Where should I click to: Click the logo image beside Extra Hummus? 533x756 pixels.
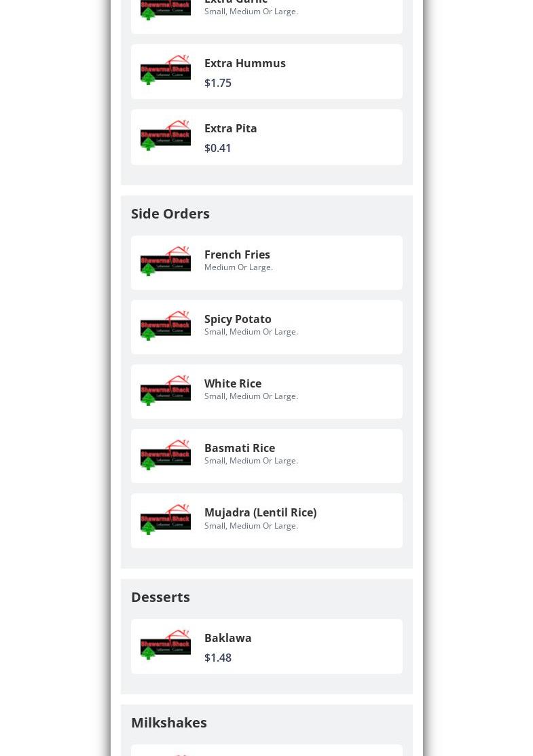(166, 71)
